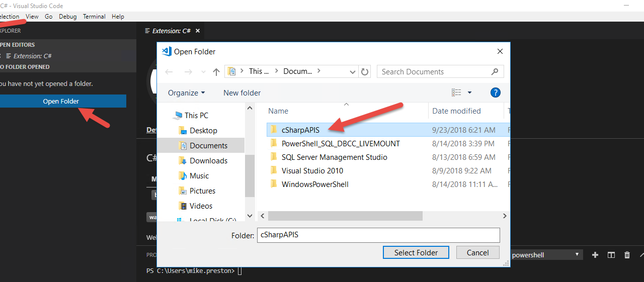Close the Open Folder dialog
The image size is (644, 282).
500,51
